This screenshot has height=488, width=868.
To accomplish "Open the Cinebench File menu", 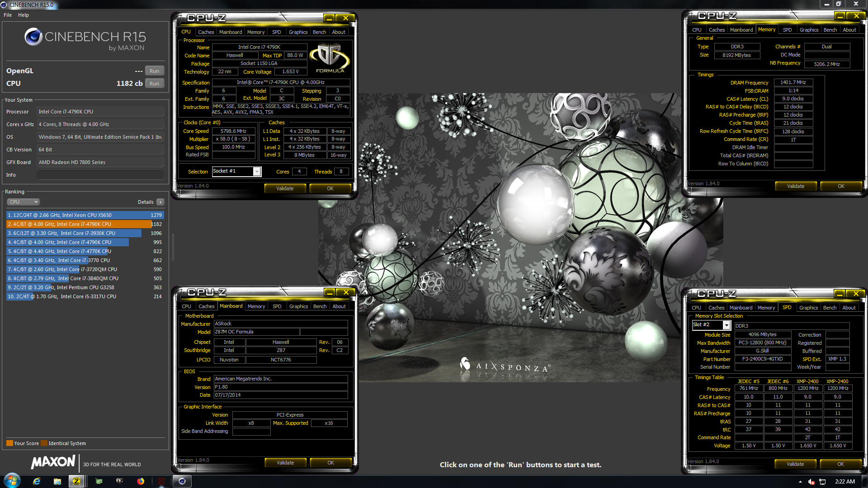I will pos(8,15).
